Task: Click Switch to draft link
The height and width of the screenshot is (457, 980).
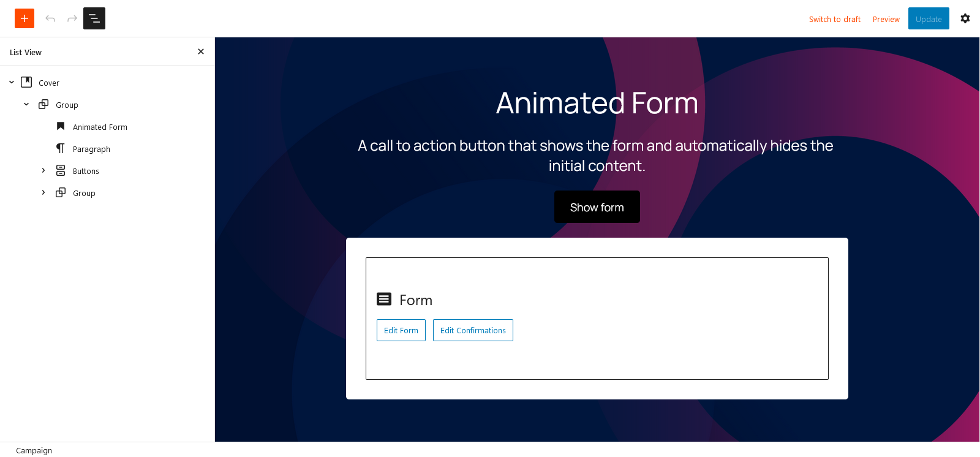Action: [x=834, y=19]
